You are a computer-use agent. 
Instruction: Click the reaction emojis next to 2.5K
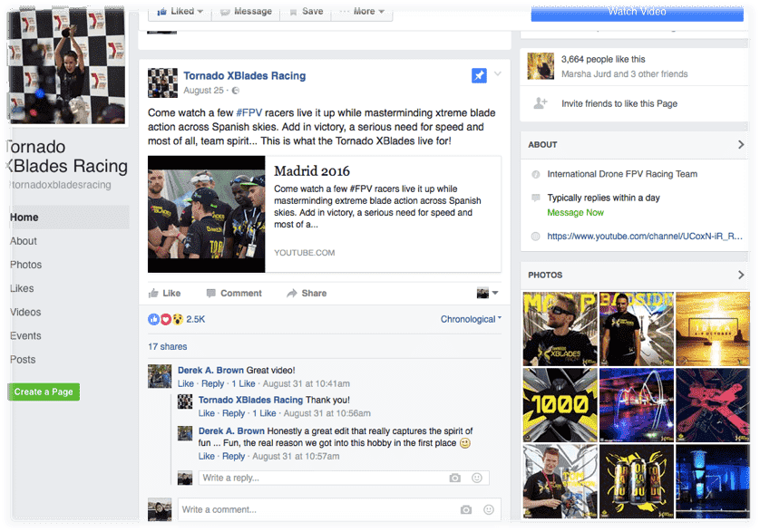tap(165, 319)
